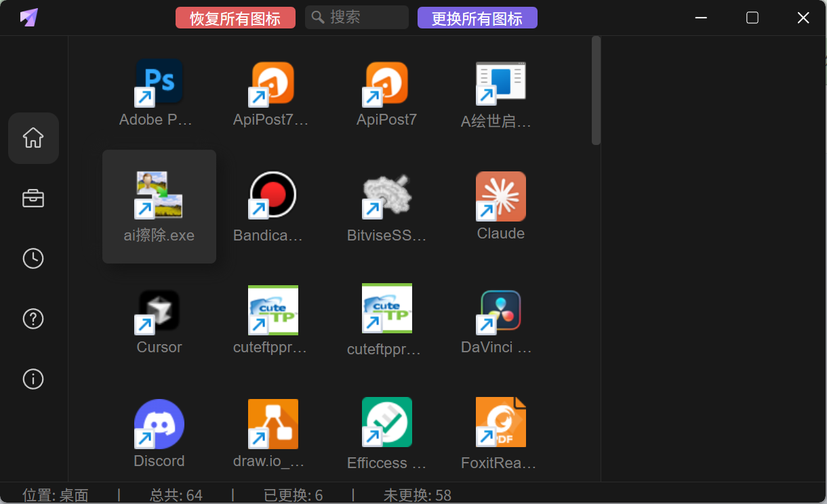Screen dimensions: 827x504
Task: Click the 更换所有图标 replace button
Action: point(477,18)
